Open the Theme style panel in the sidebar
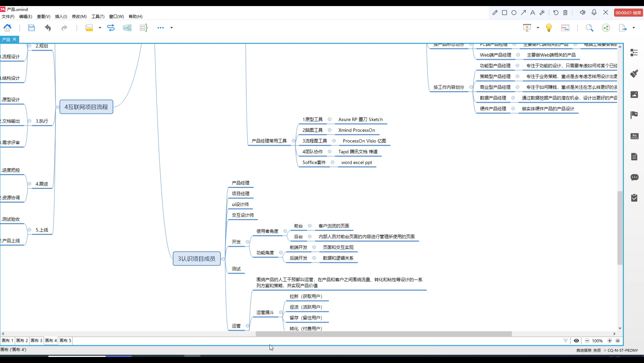644x363 pixels. coord(634,136)
